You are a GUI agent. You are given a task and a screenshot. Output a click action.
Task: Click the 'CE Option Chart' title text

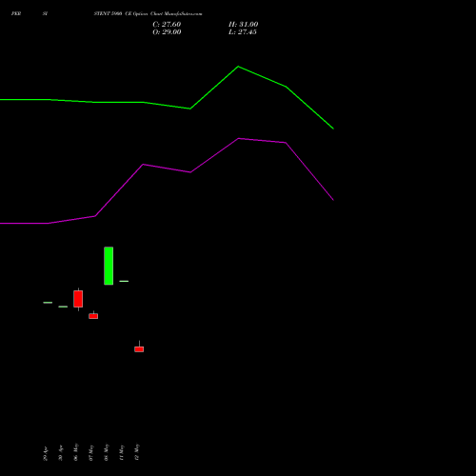point(144,14)
